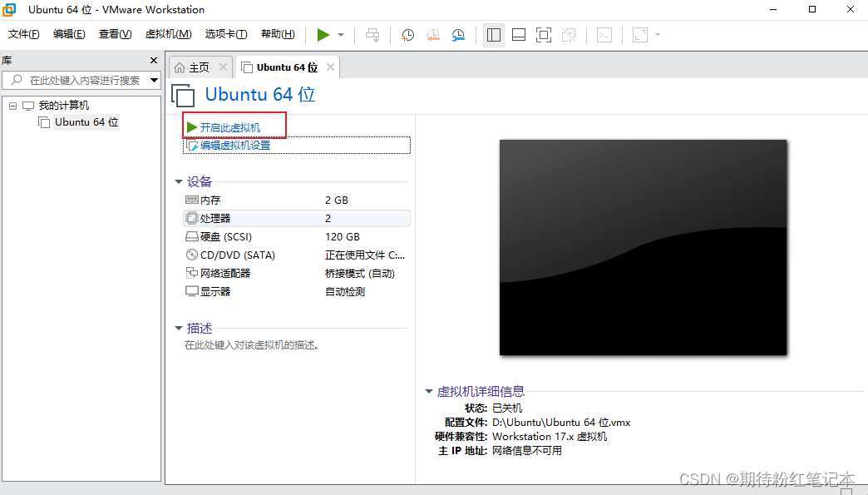Screen dimensions: 868x495
Task: Close the Ubuntu 64 位 tab
Action: point(330,67)
